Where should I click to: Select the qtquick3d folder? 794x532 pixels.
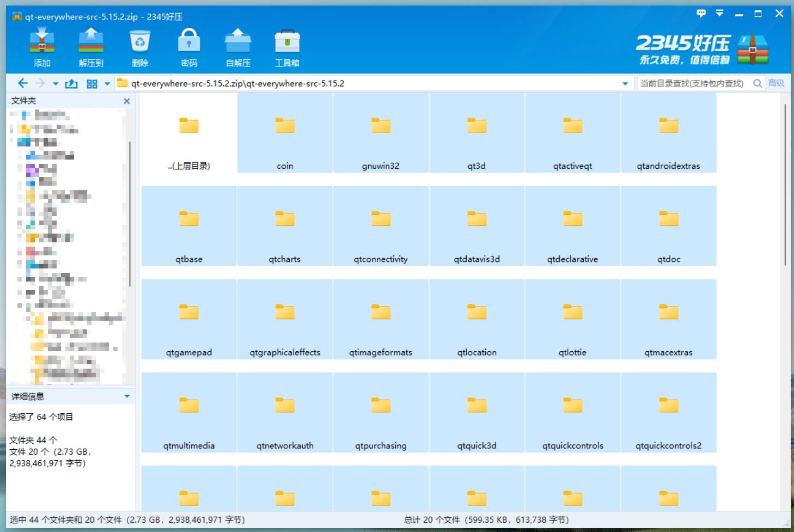point(477,412)
